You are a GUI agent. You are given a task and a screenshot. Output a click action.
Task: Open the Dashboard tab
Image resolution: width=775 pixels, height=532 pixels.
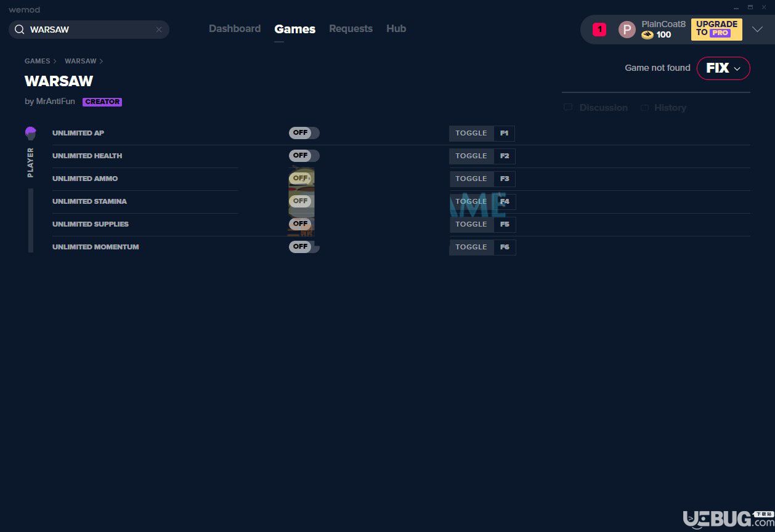235,29
